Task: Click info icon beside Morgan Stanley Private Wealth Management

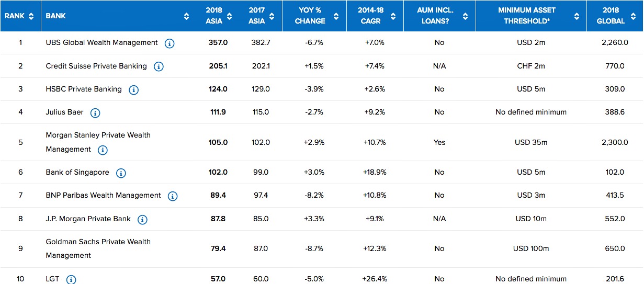Action: pyautogui.click(x=103, y=150)
